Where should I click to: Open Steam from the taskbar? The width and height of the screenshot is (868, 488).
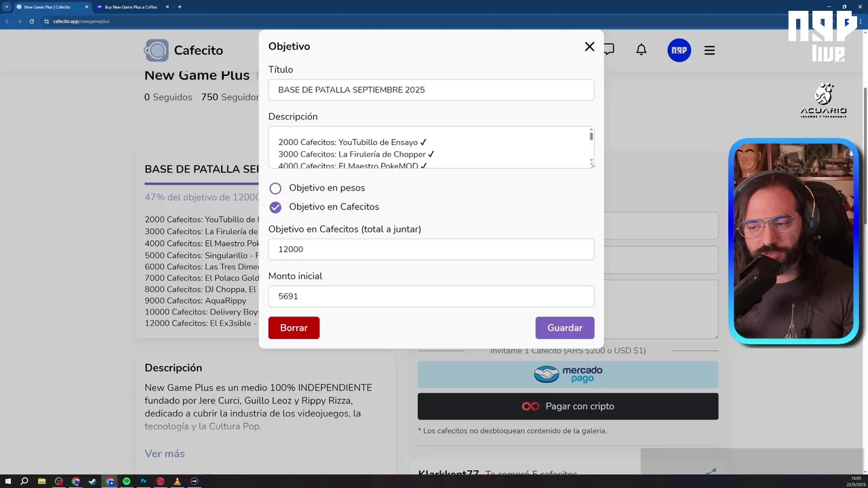(93, 481)
